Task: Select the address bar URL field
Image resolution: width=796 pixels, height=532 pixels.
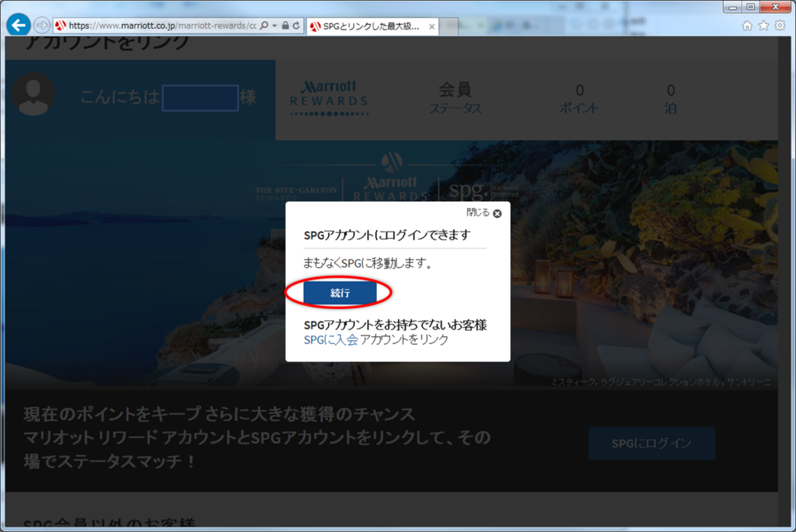Action: click(x=162, y=26)
